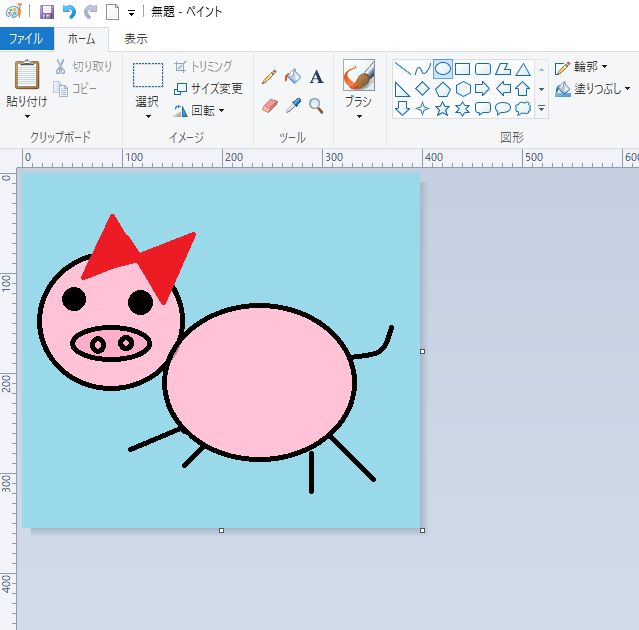Pick the up arrow shape

(523, 89)
